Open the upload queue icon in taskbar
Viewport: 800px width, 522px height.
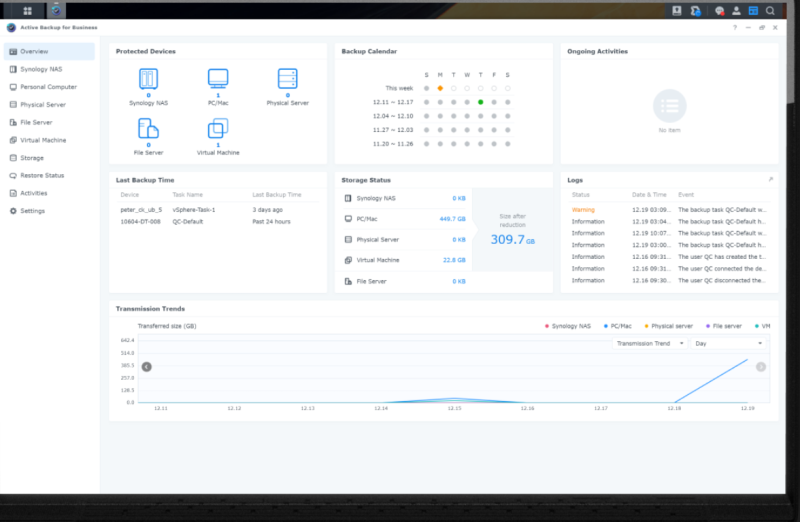coord(695,11)
